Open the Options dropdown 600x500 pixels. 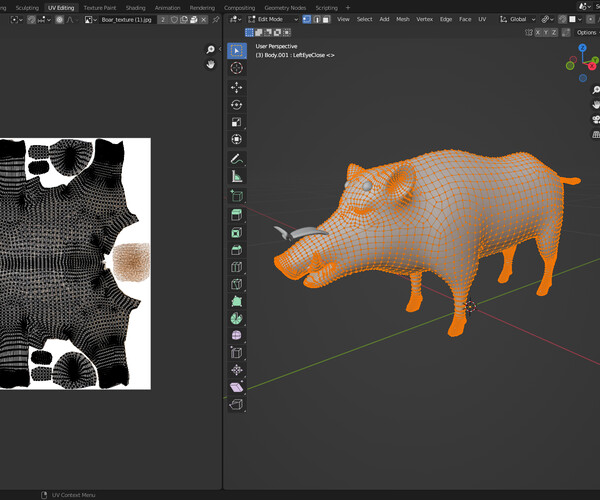click(x=588, y=33)
